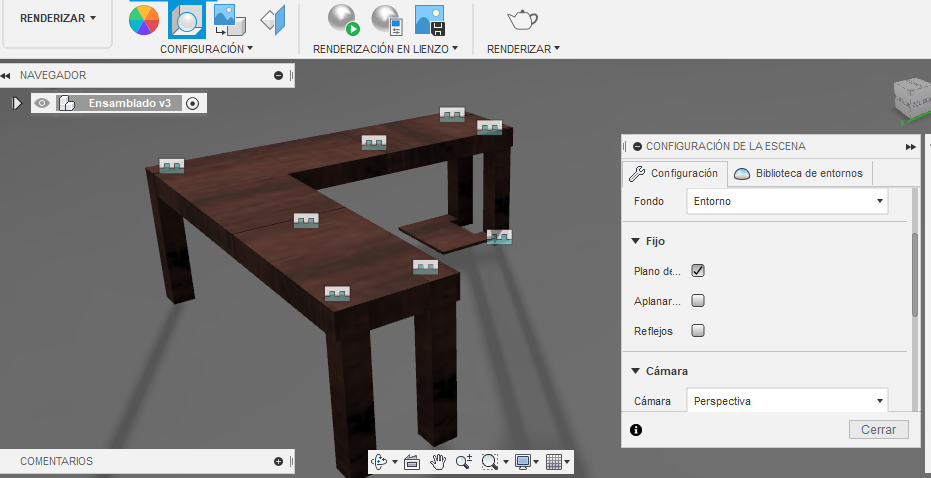The image size is (931, 478).
Task: Toggle visibility eye of Ensamblado v3
Action: (x=42, y=103)
